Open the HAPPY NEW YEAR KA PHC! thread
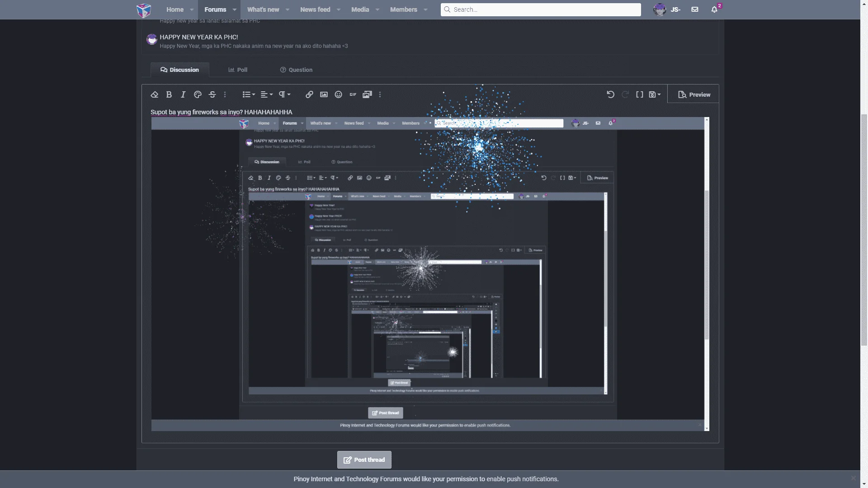Viewport: 868px width, 488px height. click(x=199, y=37)
